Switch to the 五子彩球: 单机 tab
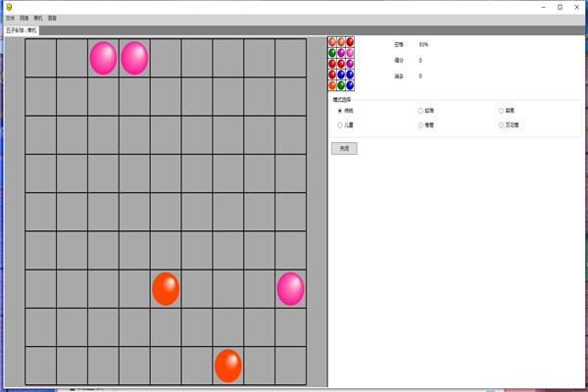This screenshot has height=392, width=588. click(x=22, y=30)
